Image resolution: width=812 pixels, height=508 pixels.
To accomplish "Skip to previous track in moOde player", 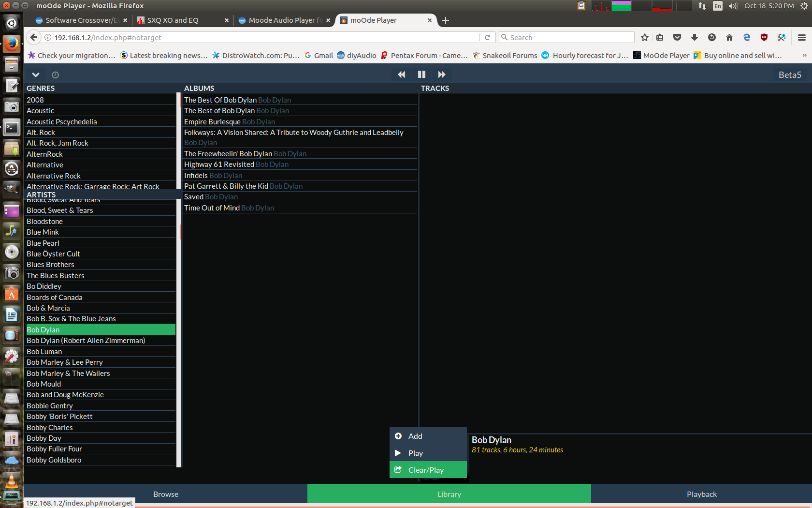I will click(x=401, y=75).
